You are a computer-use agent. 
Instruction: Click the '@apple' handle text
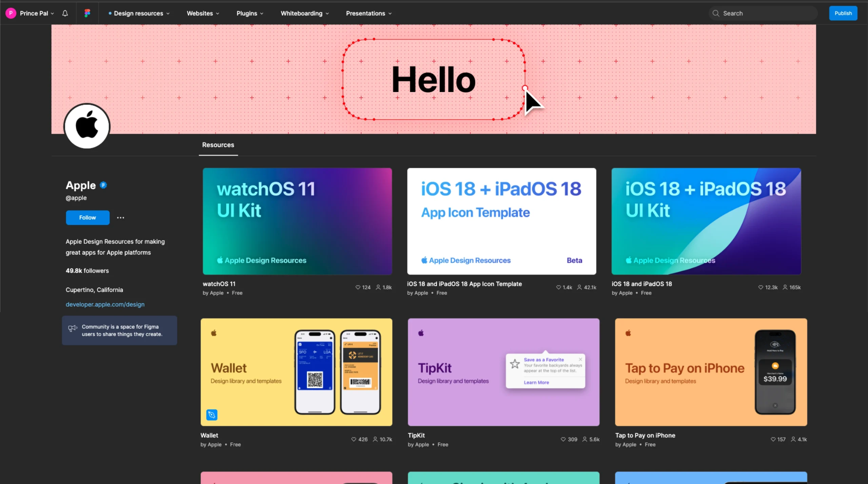76,198
